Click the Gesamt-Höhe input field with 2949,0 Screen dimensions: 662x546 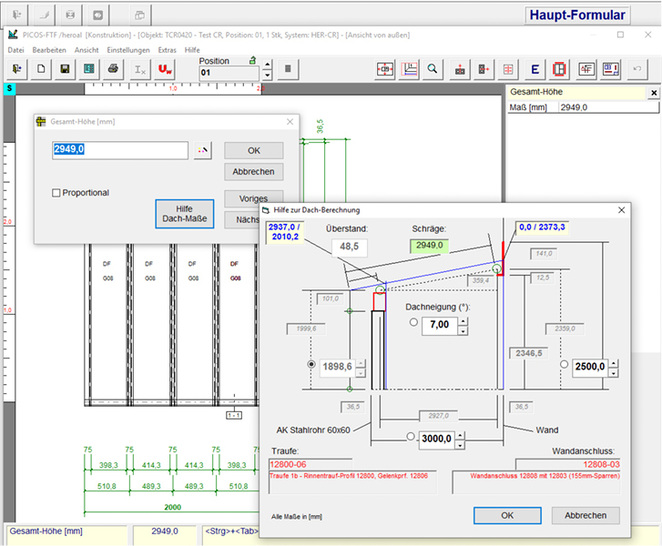(120, 150)
